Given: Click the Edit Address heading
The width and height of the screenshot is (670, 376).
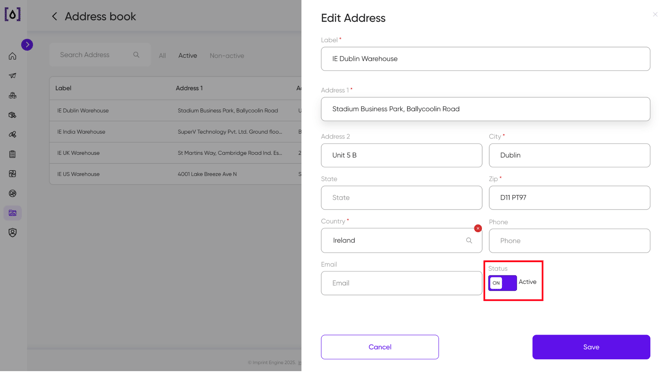Looking at the screenshot, I should (353, 18).
